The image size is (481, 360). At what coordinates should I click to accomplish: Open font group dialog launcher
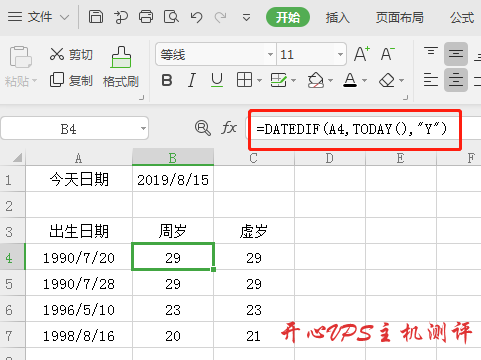tap(406, 97)
